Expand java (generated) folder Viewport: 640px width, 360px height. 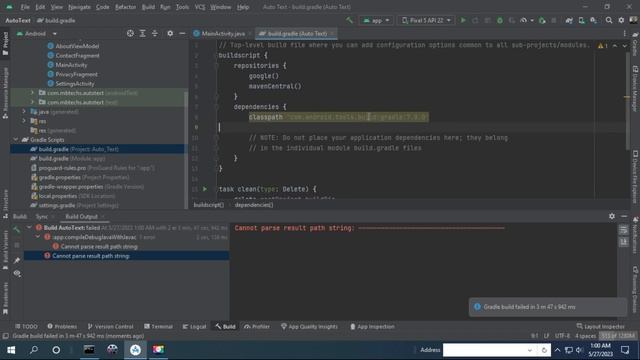click(x=24, y=111)
